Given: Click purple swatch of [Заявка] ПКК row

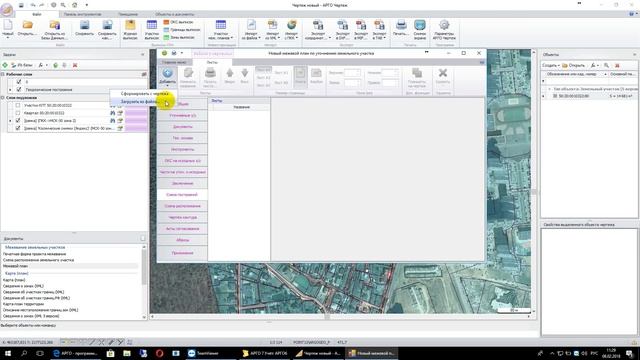Looking at the screenshot, I should point(136,121).
